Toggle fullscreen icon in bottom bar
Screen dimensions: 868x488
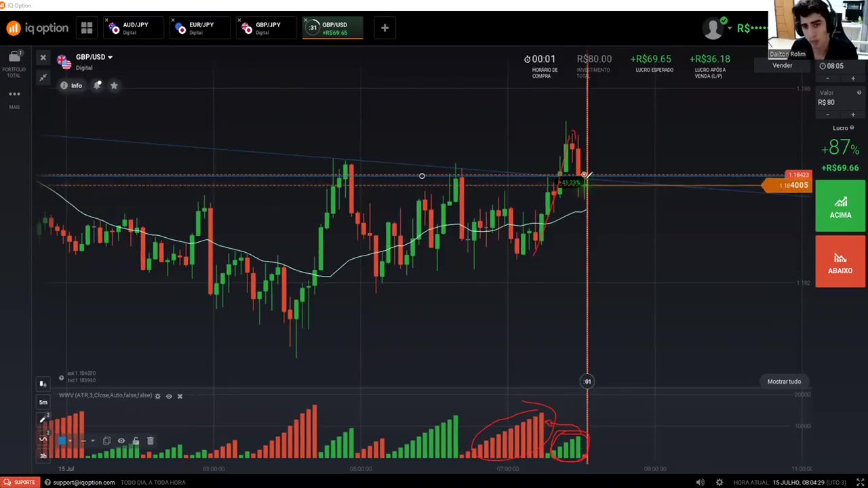pos(861,483)
